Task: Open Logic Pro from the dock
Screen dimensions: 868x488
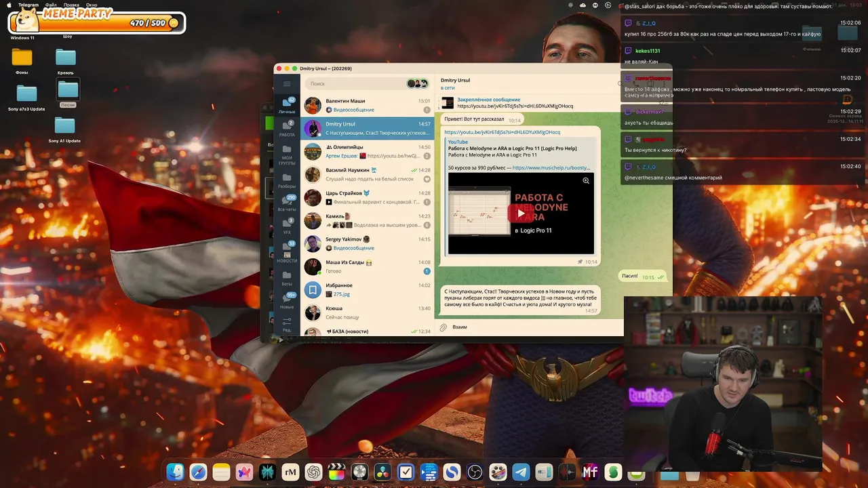Action: pyautogui.click(x=359, y=472)
